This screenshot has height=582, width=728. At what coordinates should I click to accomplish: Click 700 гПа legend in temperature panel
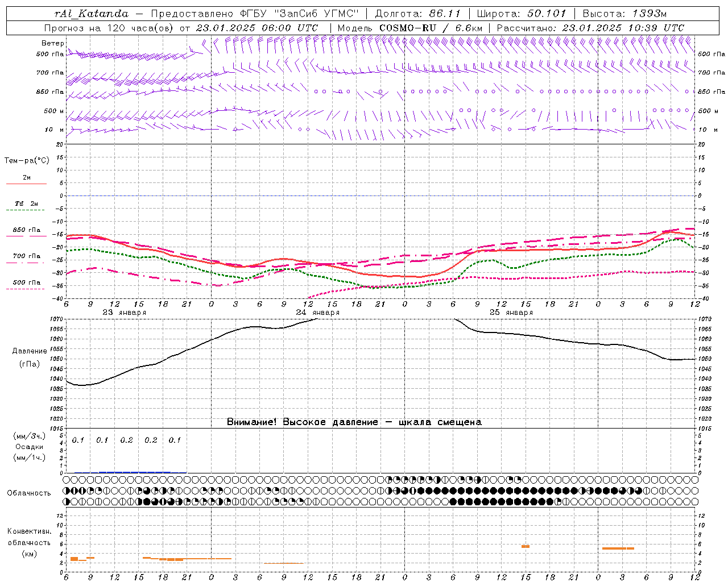(x=27, y=256)
